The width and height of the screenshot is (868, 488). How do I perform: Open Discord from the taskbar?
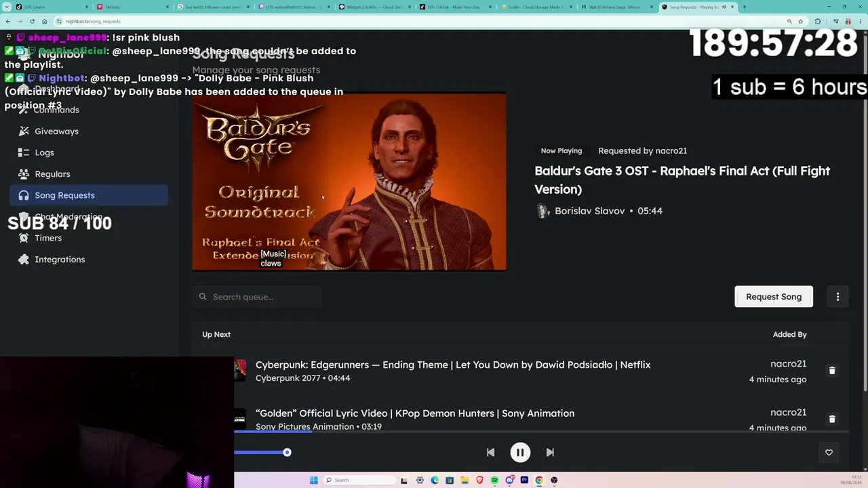tap(509, 480)
